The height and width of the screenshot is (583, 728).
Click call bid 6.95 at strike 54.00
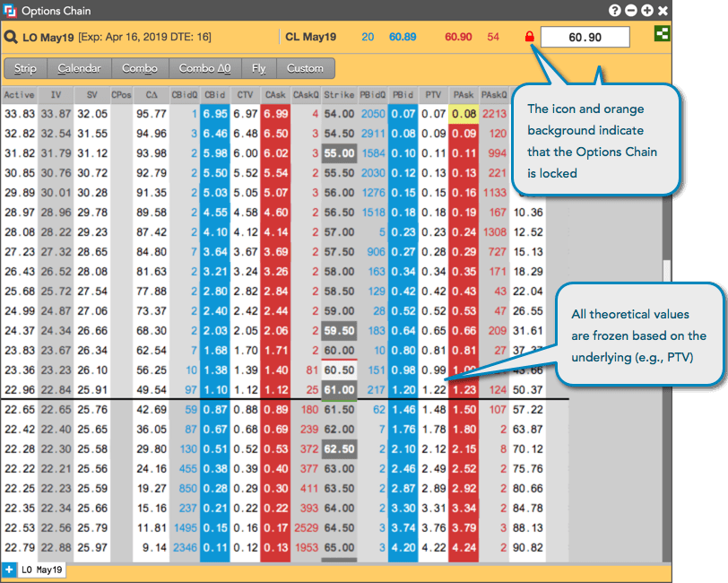click(215, 114)
